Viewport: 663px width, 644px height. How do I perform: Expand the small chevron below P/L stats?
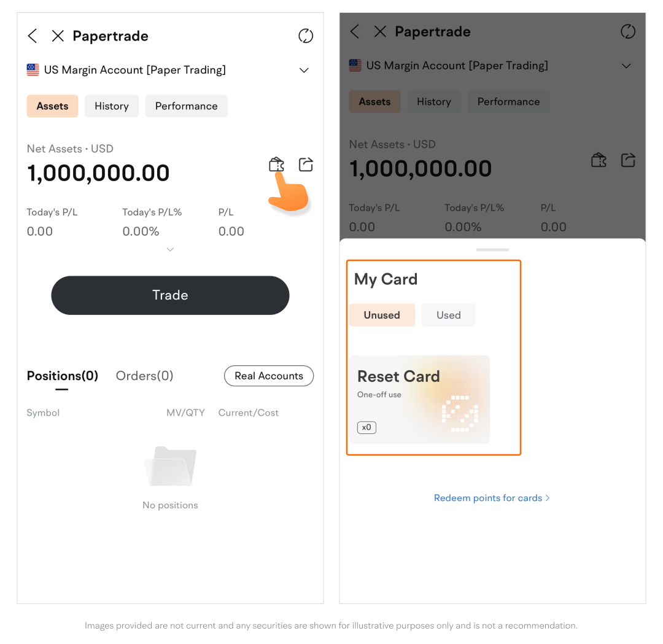170,249
